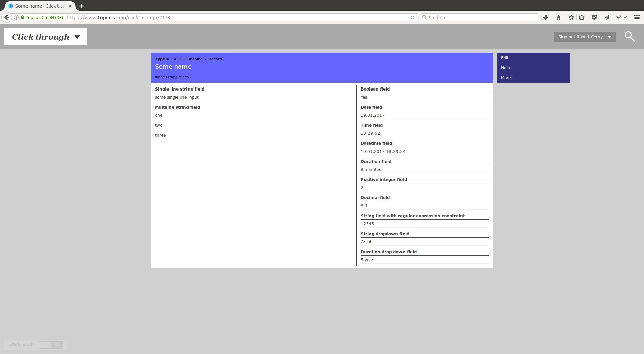This screenshot has width=644, height=354.
Task: Select Help in the side menu
Action: coord(505,68)
